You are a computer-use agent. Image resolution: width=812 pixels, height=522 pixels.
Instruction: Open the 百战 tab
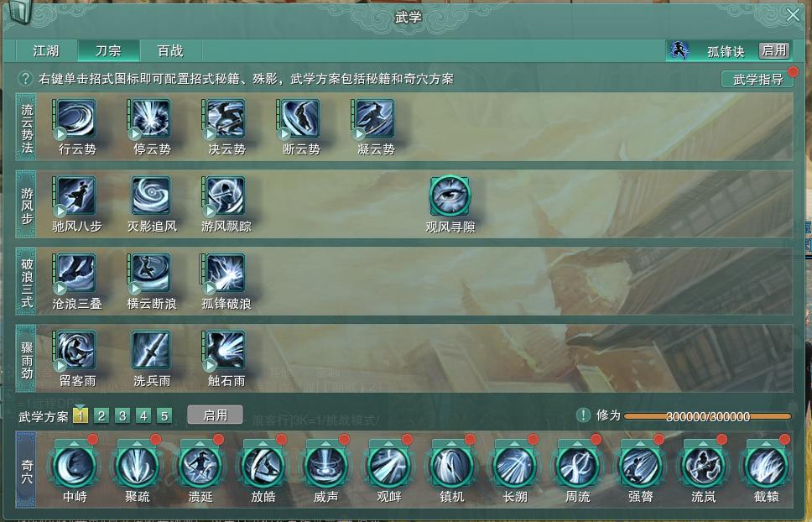pyautogui.click(x=170, y=50)
